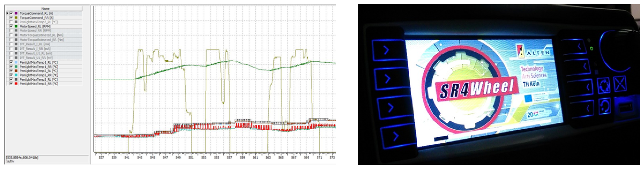Enable the greyed-out PemIgbtMaxTemp3_RL checkbox
The image size is (644, 169).
[x=11, y=22]
